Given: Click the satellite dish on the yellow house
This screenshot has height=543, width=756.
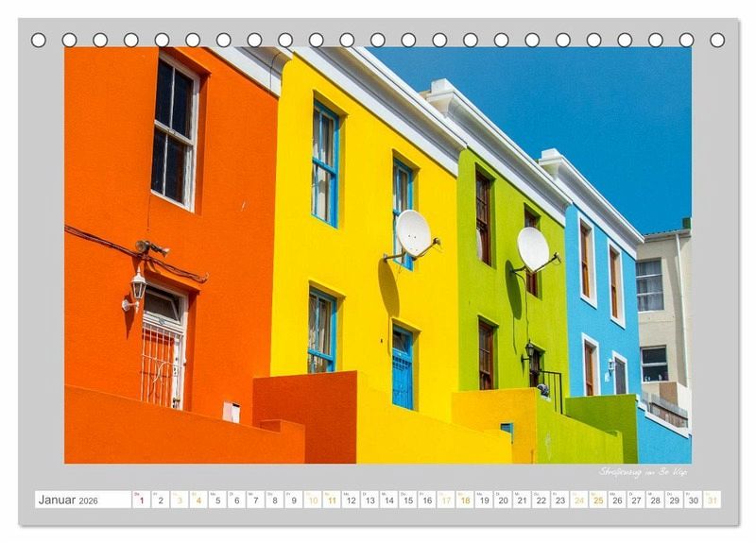Looking at the screenshot, I should pyautogui.click(x=413, y=232).
